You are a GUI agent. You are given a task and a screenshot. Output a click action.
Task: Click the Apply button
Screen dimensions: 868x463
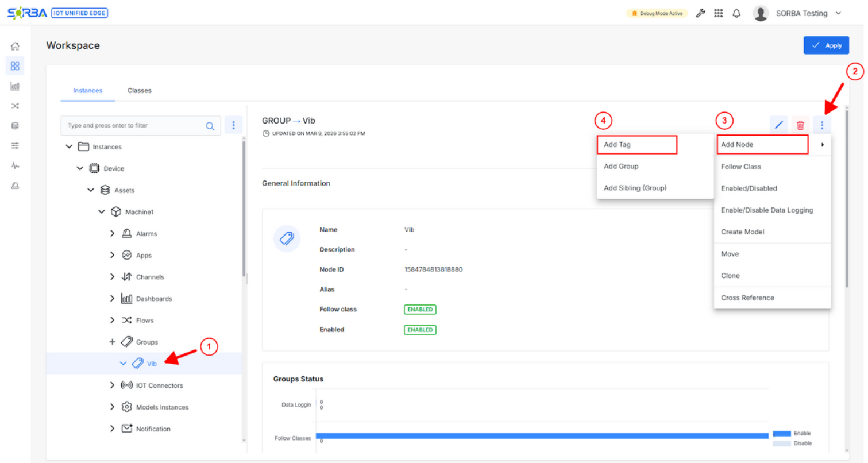click(826, 45)
